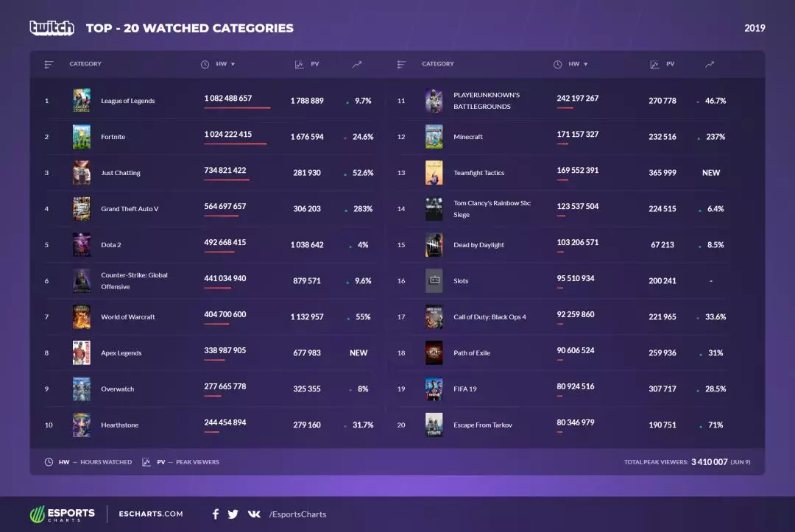Click Escape From Tarkov category name
The image size is (795, 532).
(x=483, y=425)
